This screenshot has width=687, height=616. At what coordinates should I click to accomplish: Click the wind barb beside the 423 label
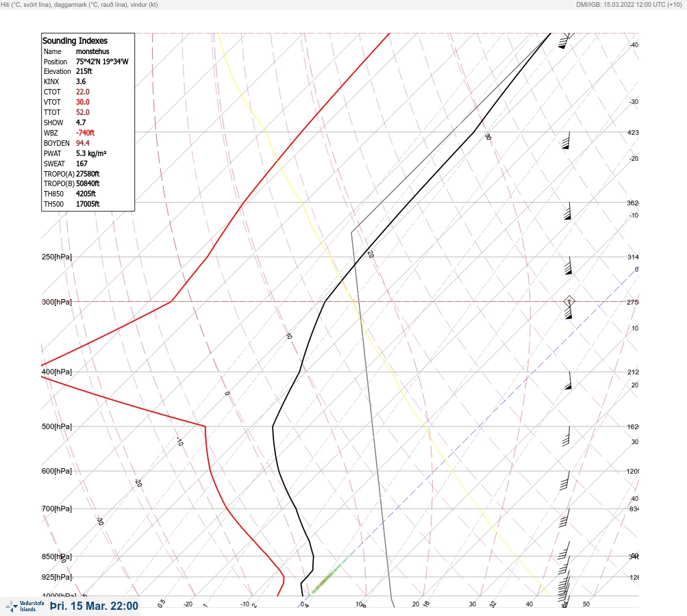(x=566, y=140)
